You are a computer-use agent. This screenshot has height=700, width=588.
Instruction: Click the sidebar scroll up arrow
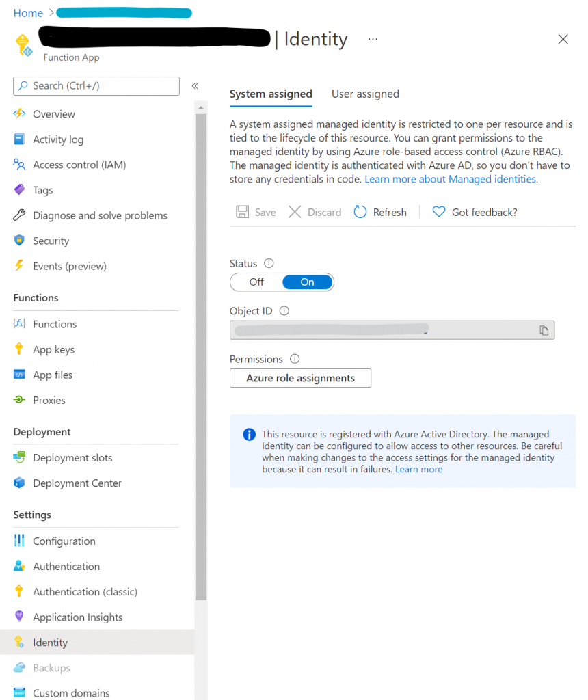pos(201,107)
